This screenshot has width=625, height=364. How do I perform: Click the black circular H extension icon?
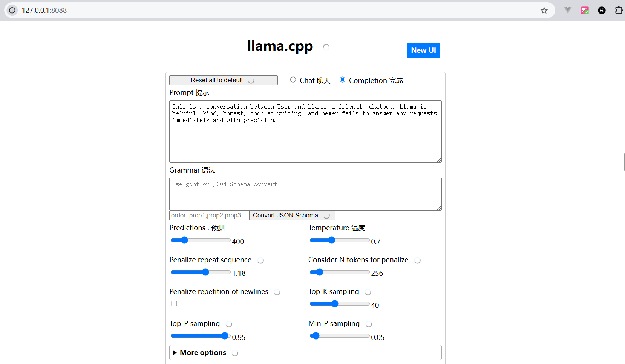[x=602, y=11]
